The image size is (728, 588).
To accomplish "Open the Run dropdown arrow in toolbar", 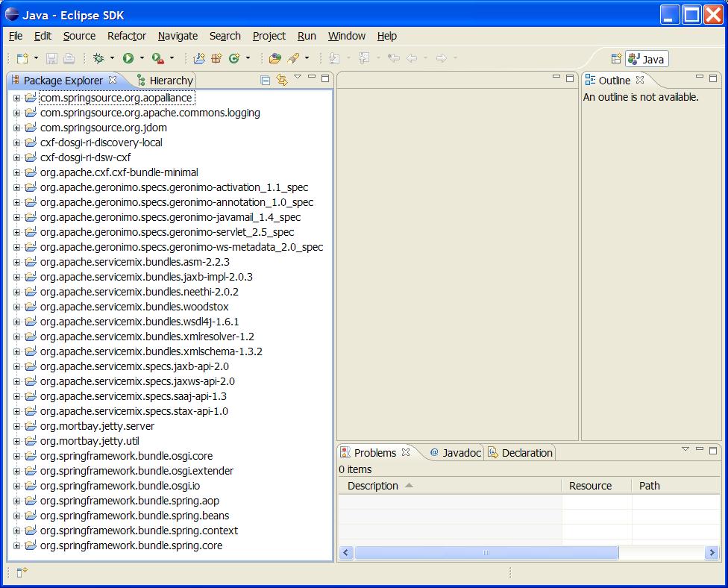I will click(x=142, y=58).
